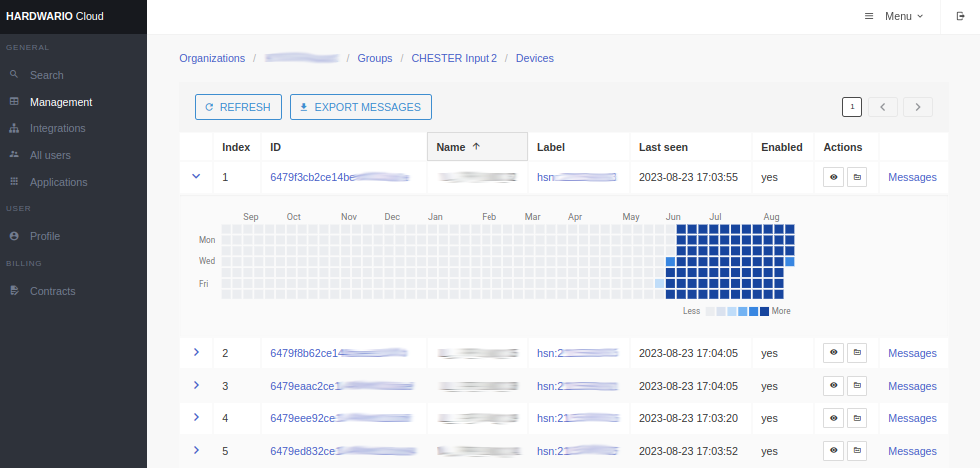Click the eye icon for device 1
This screenshot has width=980, height=468.
point(833,177)
